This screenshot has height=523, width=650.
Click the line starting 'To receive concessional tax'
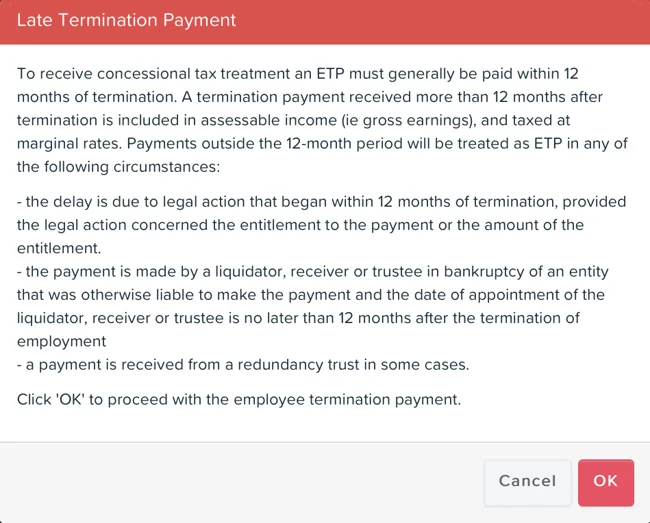pos(298,74)
